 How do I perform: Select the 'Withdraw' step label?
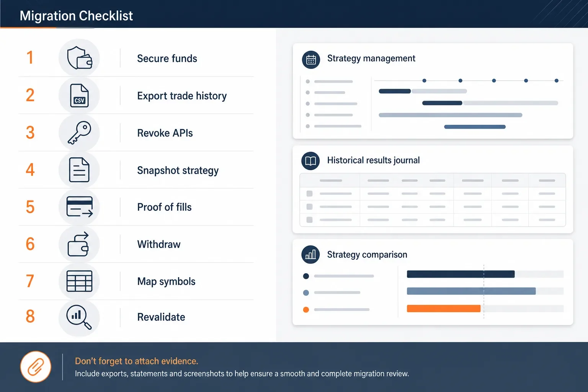coord(159,244)
